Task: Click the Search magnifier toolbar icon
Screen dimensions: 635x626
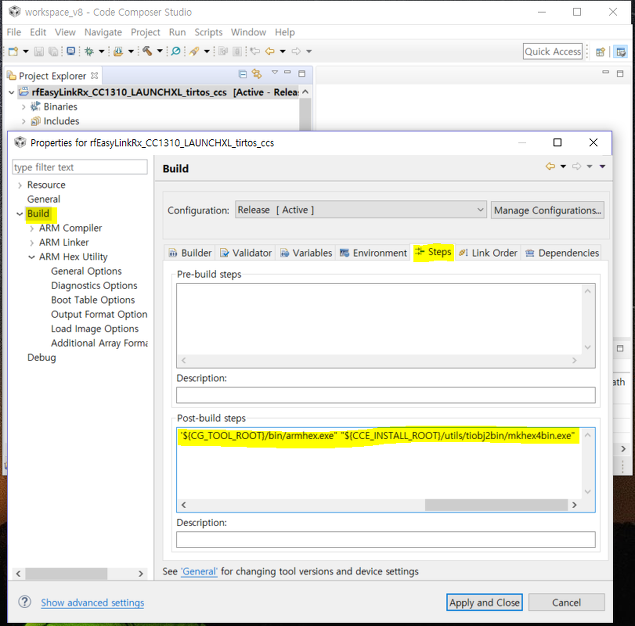Action: tap(176, 51)
